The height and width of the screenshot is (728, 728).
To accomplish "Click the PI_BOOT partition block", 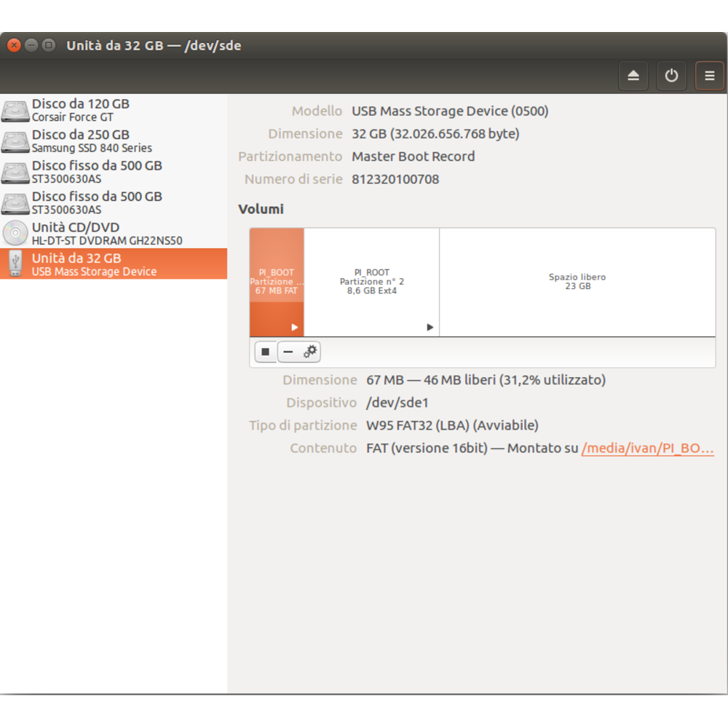I will pos(277,282).
